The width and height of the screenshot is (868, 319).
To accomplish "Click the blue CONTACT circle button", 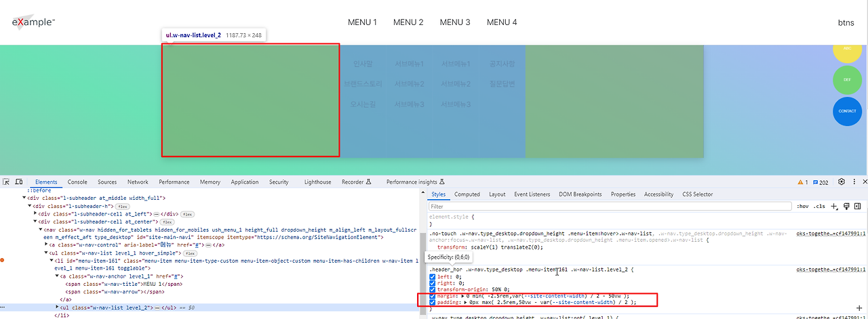I will [847, 111].
